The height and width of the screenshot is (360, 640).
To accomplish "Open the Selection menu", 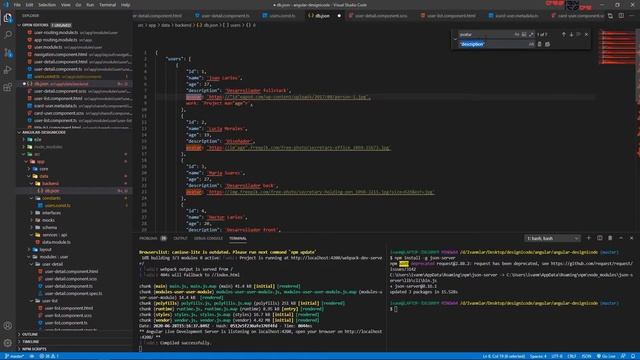I will tap(47, 5).
